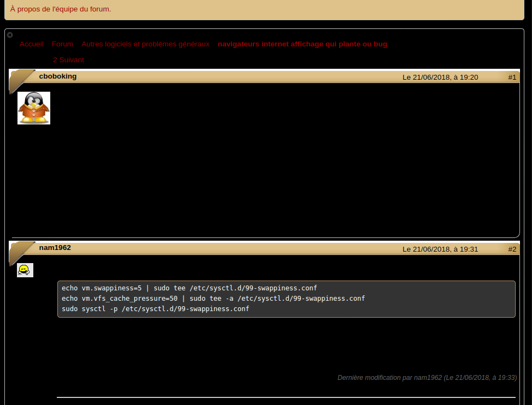Screen dimensions: 532x405
Task: Click cboboking's penguin avatar
Action: [34, 108]
